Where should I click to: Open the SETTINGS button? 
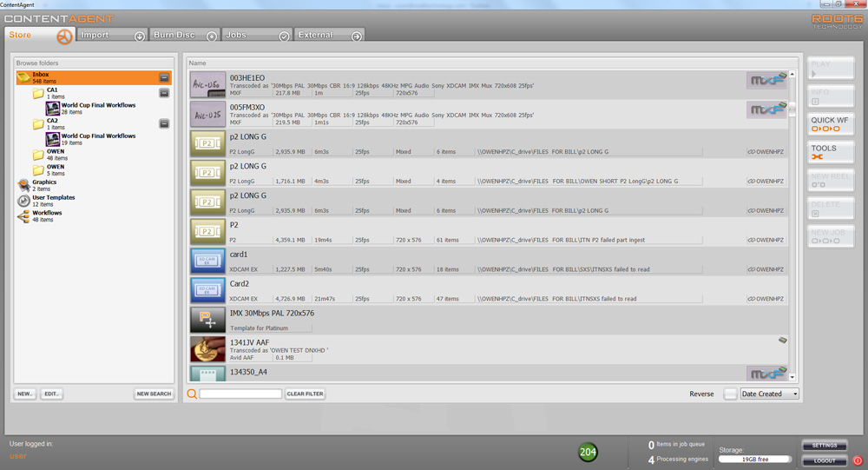pyautogui.click(x=825, y=445)
